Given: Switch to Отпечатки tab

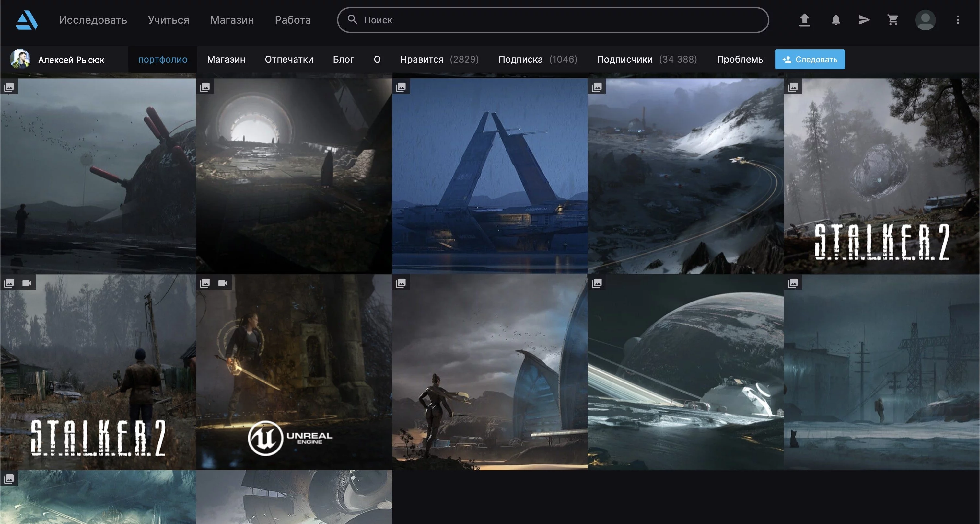Looking at the screenshot, I should pyautogui.click(x=289, y=59).
